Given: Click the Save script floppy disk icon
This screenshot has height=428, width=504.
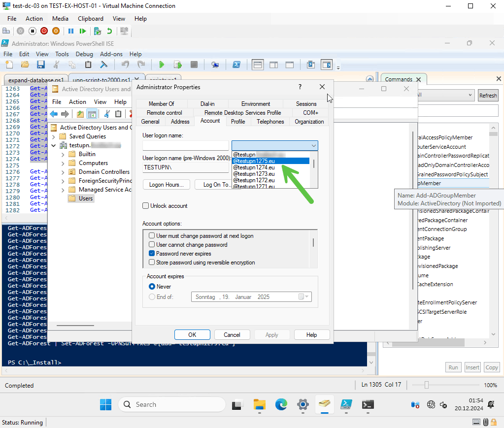Looking at the screenshot, I should [x=41, y=65].
